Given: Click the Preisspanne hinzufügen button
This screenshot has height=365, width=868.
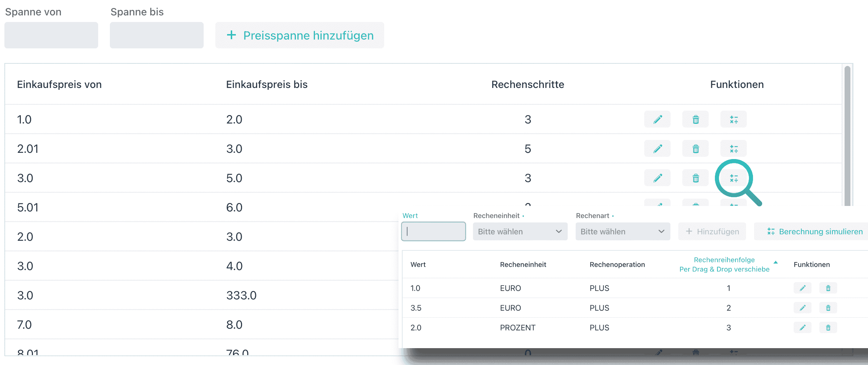Looking at the screenshot, I should point(300,35).
